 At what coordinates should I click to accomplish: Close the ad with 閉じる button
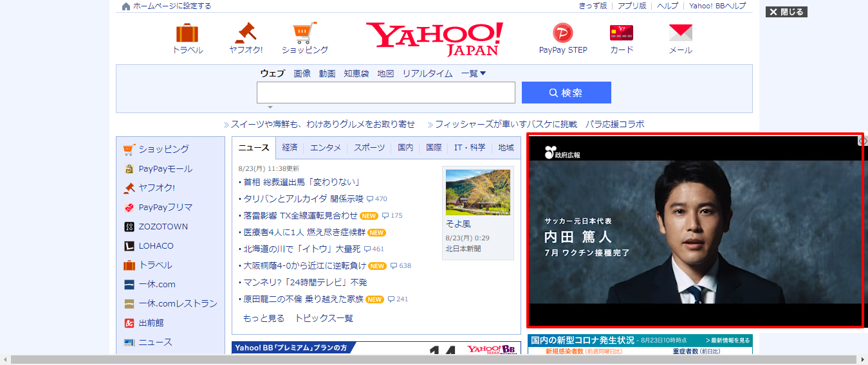pyautogui.click(x=786, y=12)
